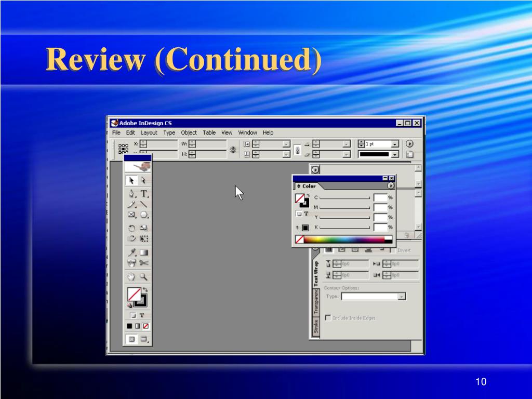This screenshot has height=399, width=532.
Task: Select the Scale tool
Action: point(144,228)
